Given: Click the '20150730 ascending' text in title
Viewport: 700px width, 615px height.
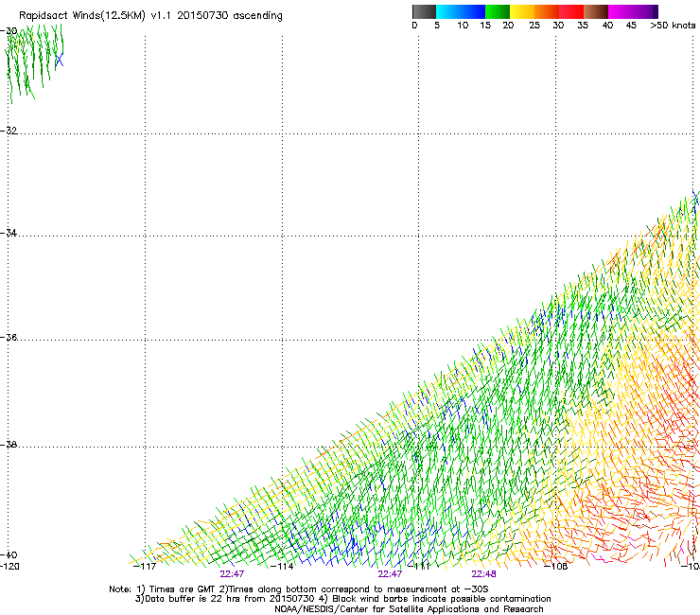Looking at the screenshot, I should tap(230, 16).
